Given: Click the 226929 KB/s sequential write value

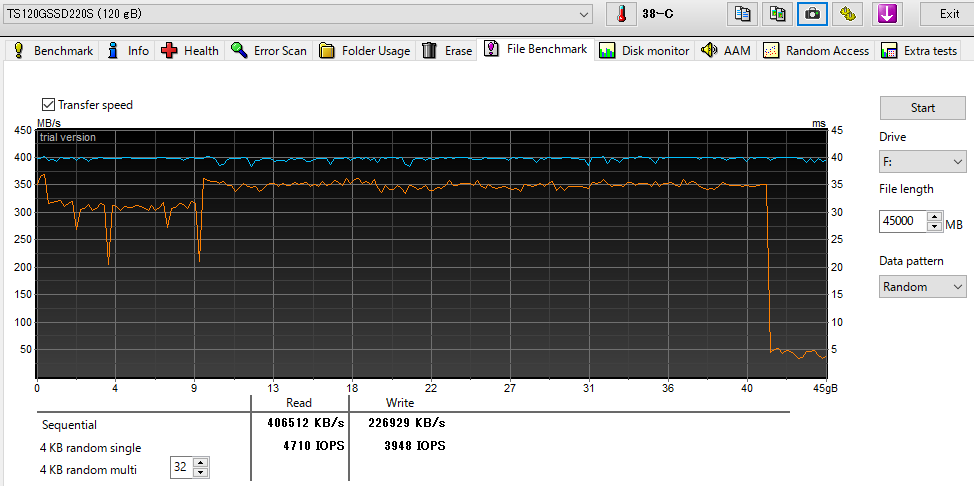Looking at the screenshot, I should coord(407,423).
